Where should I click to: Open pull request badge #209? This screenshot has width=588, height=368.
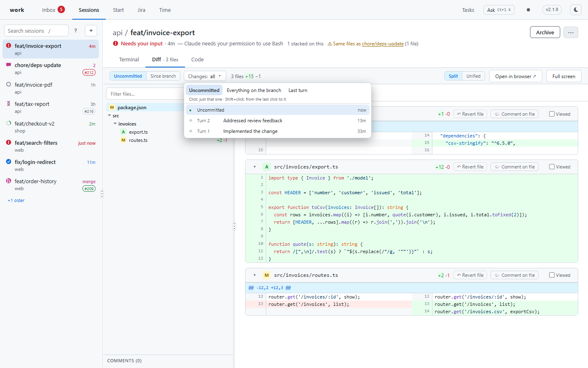(89, 188)
